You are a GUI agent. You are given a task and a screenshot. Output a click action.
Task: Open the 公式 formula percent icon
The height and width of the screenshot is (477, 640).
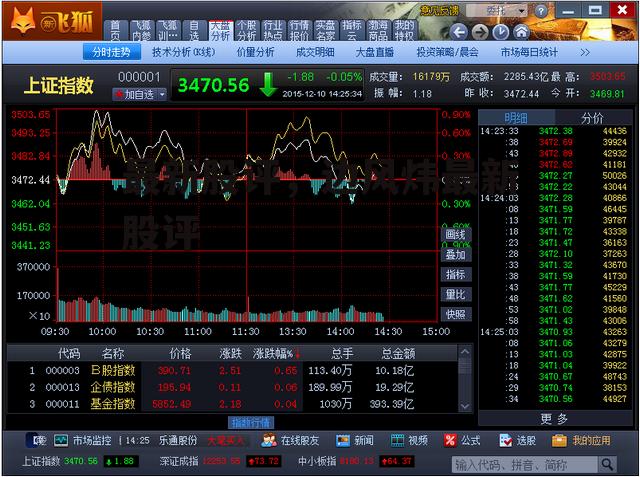pyautogui.click(x=450, y=440)
